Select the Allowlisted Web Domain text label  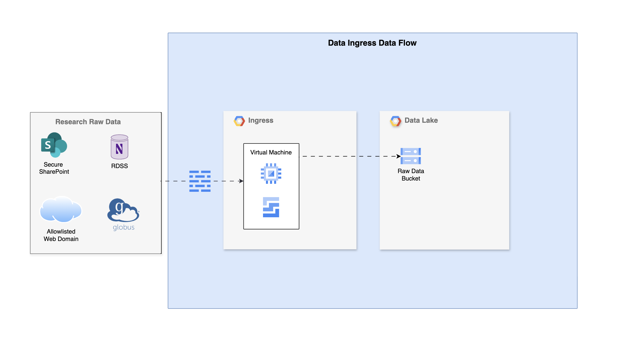pyautogui.click(x=61, y=235)
